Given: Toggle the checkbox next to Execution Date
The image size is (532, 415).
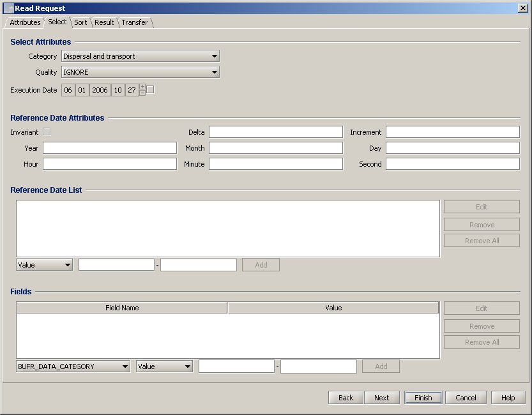Looking at the screenshot, I should (150, 89).
